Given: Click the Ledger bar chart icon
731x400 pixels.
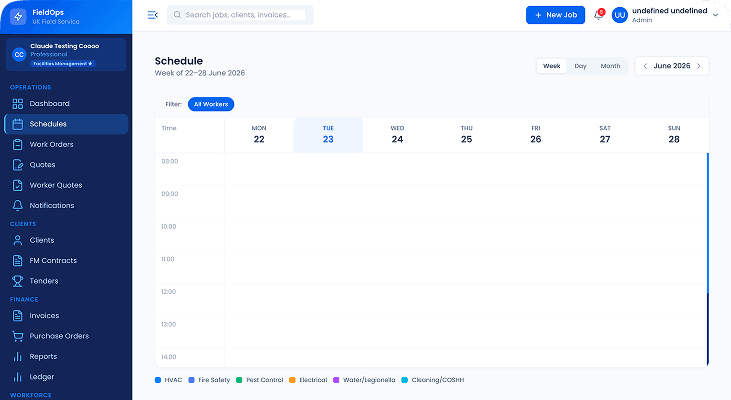Looking at the screenshot, I should point(18,377).
